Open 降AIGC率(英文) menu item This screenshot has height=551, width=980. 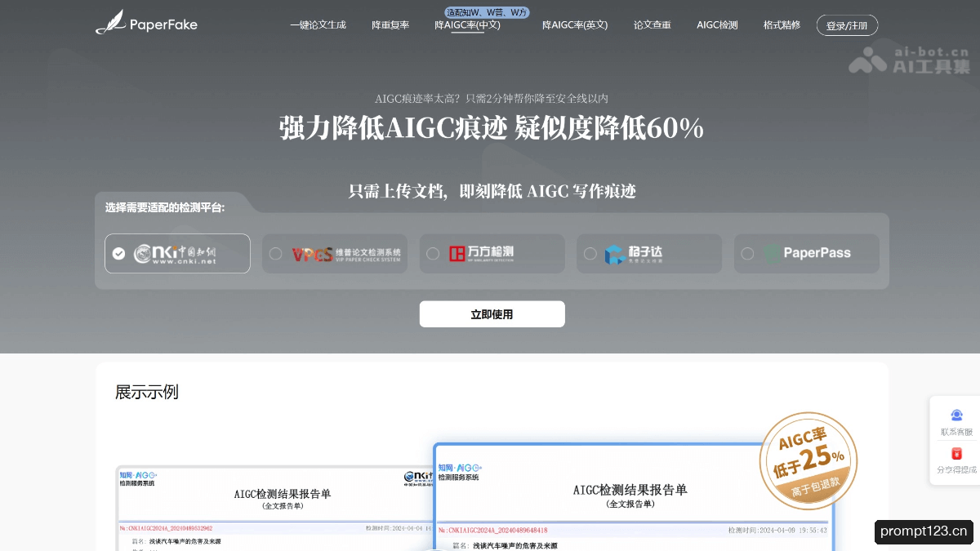click(x=575, y=25)
